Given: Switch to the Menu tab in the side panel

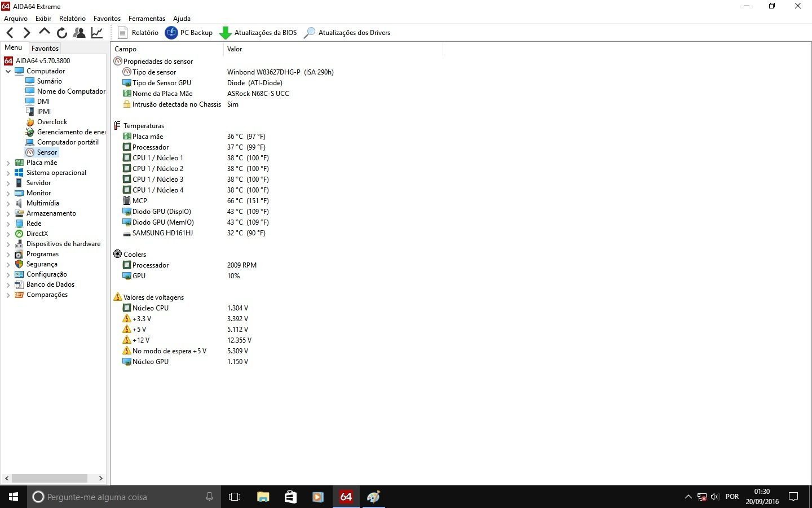Looking at the screenshot, I should tap(14, 48).
